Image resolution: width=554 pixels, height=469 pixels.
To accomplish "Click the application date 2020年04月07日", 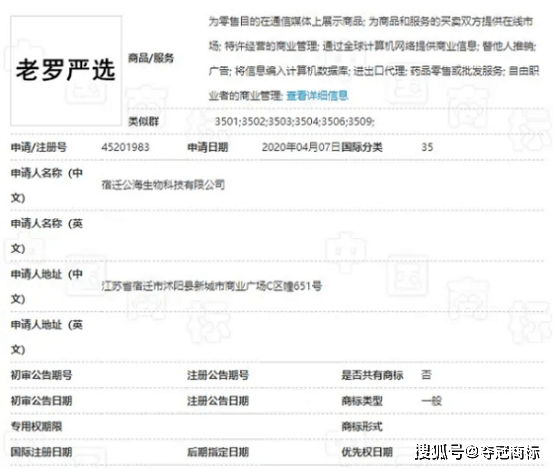I will pos(301,147).
